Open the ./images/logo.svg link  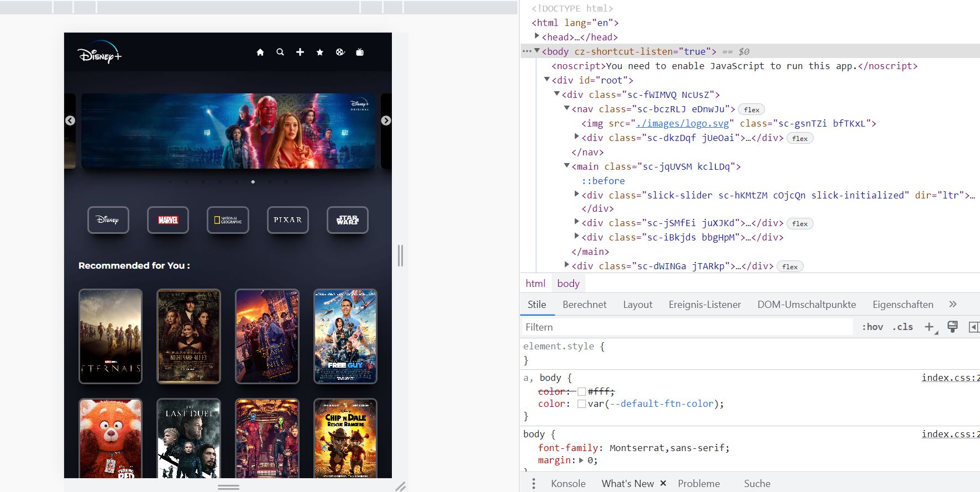pyautogui.click(x=682, y=123)
